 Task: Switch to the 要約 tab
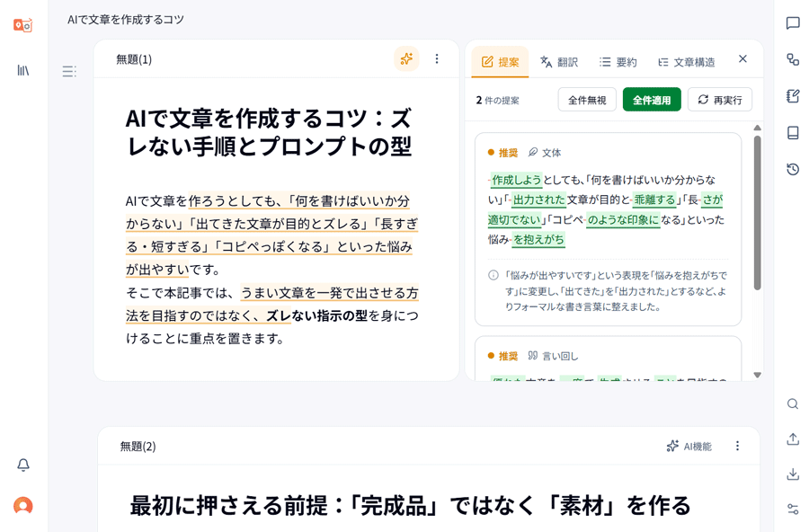(x=618, y=62)
